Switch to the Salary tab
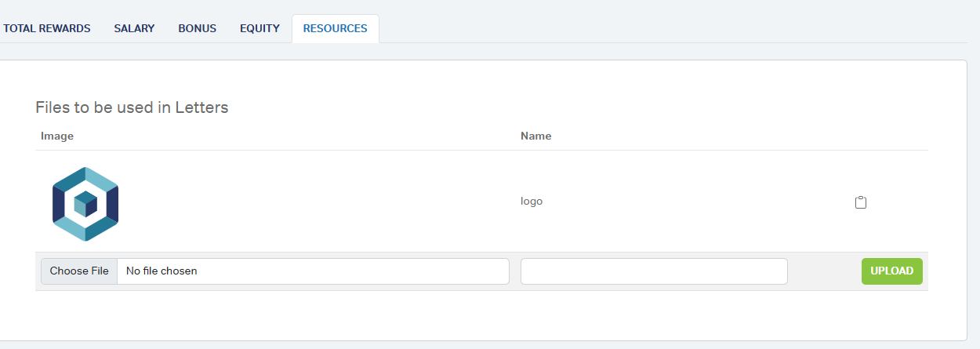Viewport: 980px width, 349px height. pyautogui.click(x=134, y=28)
